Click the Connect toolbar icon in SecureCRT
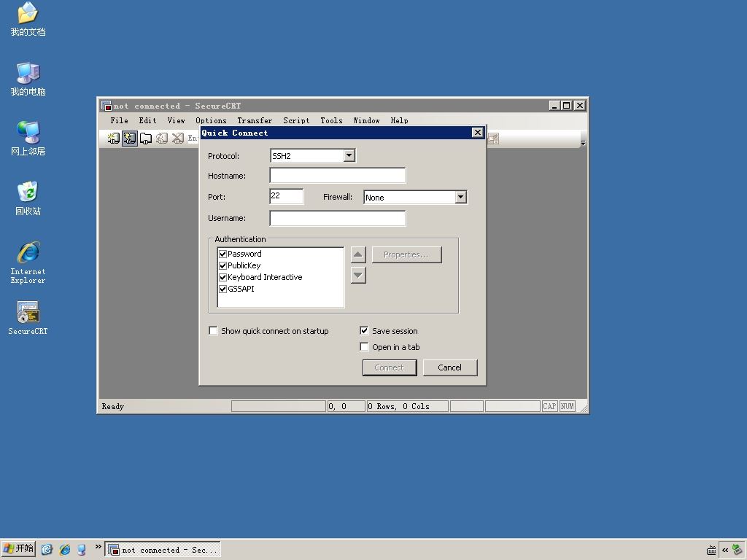Screen dimensions: 747x560 [x=113, y=139]
